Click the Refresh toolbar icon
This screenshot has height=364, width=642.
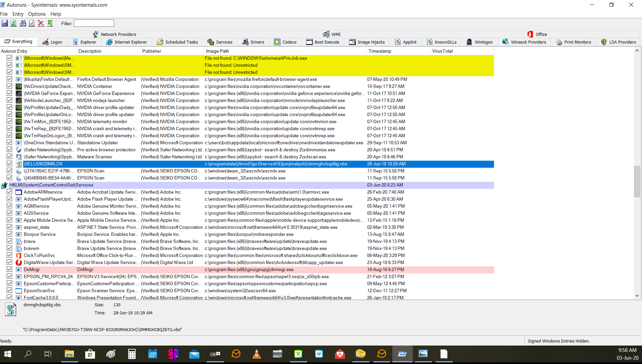tap(14, 23)
